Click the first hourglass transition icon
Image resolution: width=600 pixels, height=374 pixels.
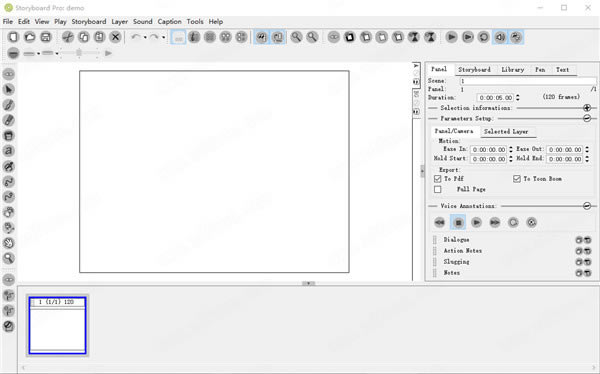414,37
